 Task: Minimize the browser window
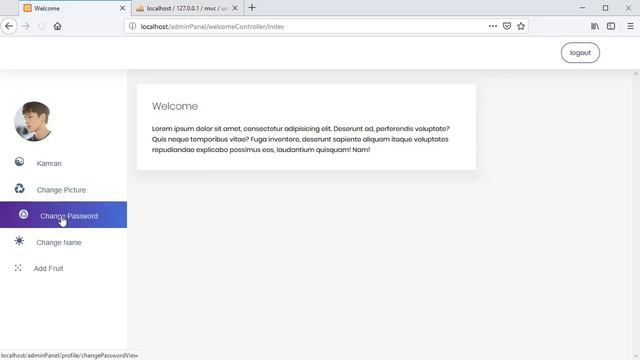tap(582, 8)
